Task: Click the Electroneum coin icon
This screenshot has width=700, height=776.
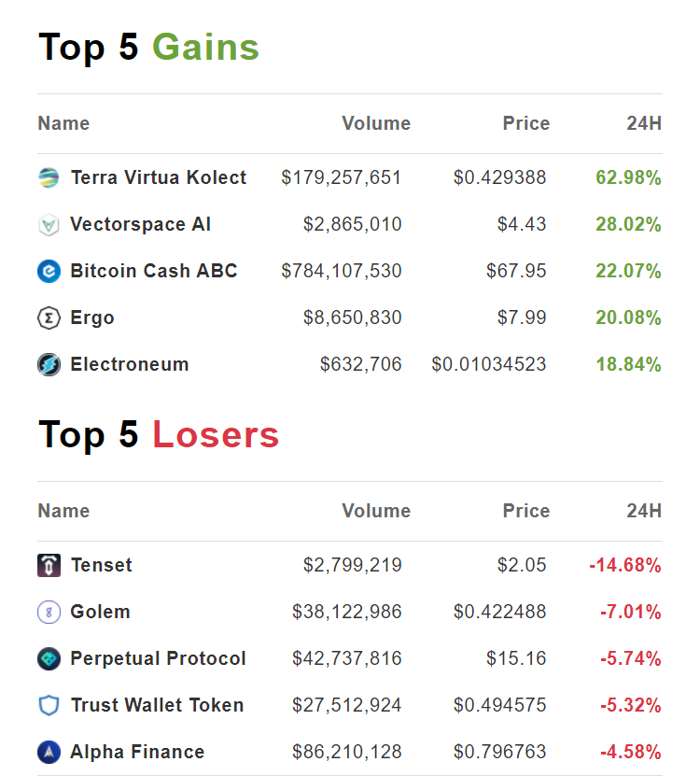Action: pos(49,365)
